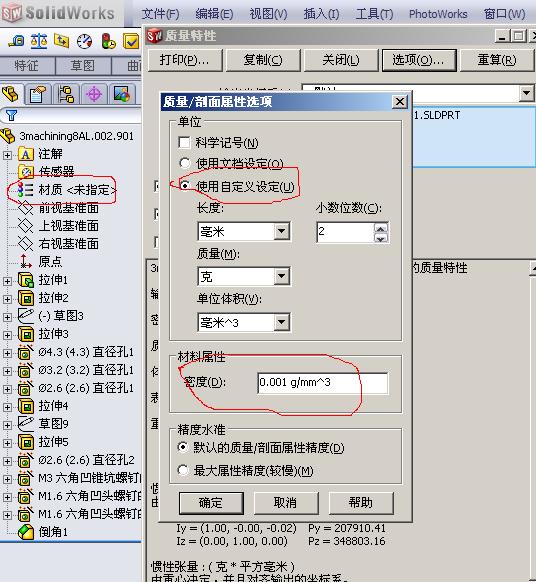Open Mass Properties scale icon

coord(39,41)
